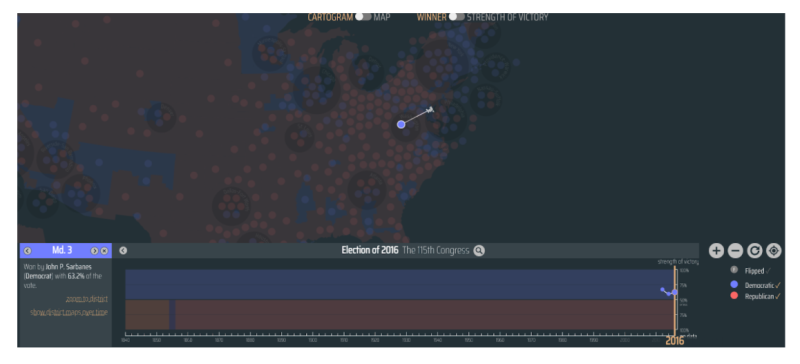The height and width of the screenshot is (364, 800).
Task: Click the Election of 2016 title
Action: click(370, 251)
